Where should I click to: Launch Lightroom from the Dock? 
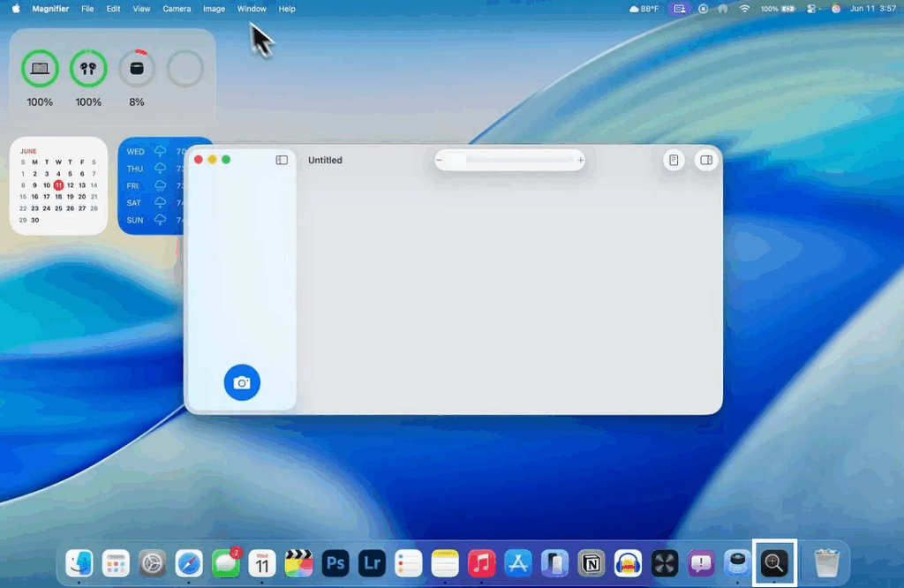pos(372,562)
